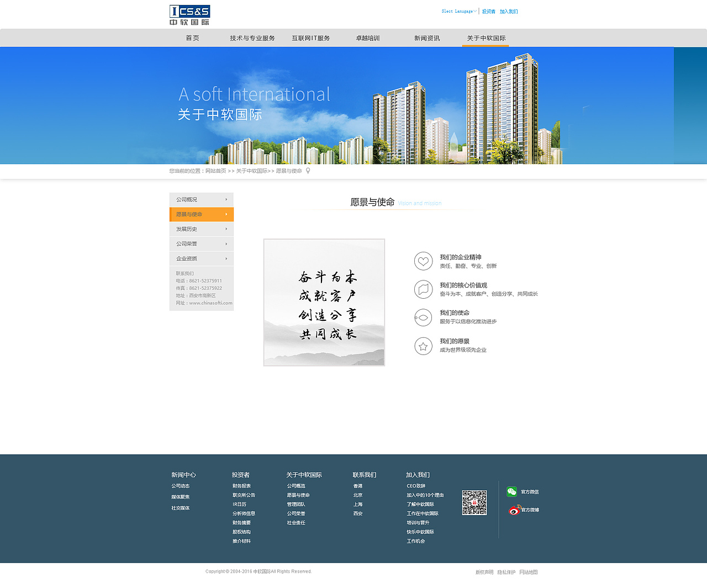The image size is (707, 588).
Task: Switch to the 新闻资讯 navigation tab
Action: 426,38
